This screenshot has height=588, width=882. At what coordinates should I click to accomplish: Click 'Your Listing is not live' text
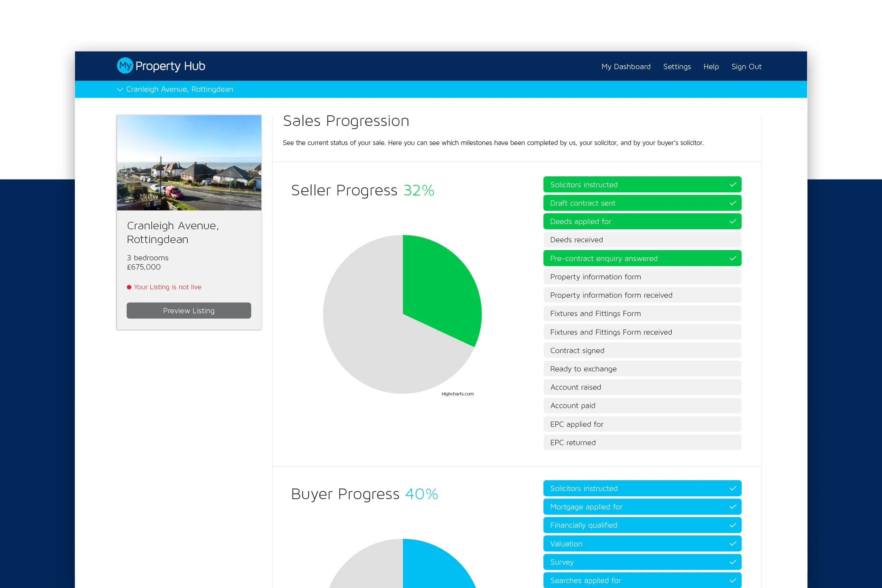(x=168, y=287)
